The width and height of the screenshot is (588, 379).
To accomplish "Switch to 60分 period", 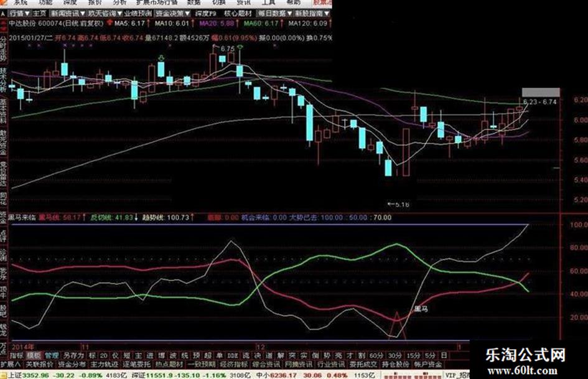I will click(376, 355).
